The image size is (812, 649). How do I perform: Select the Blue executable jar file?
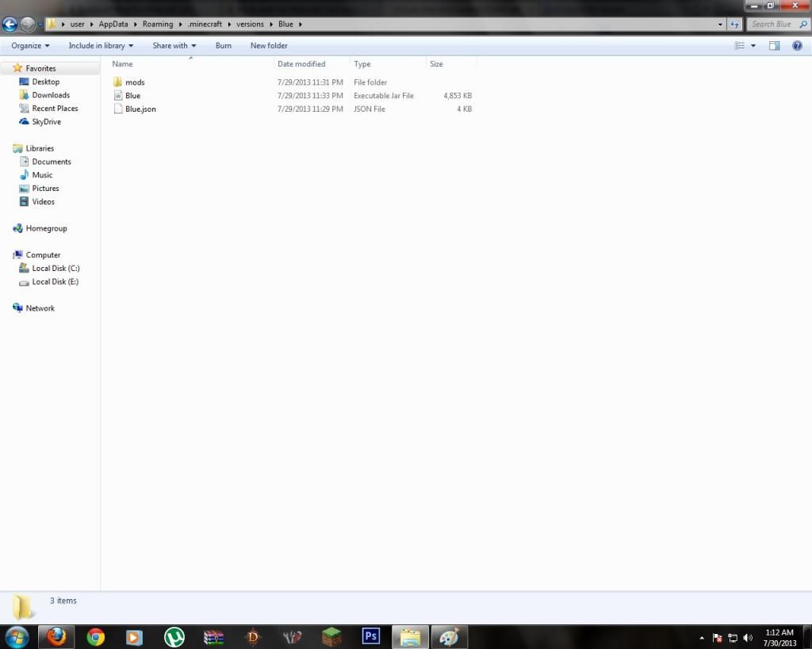132,96
